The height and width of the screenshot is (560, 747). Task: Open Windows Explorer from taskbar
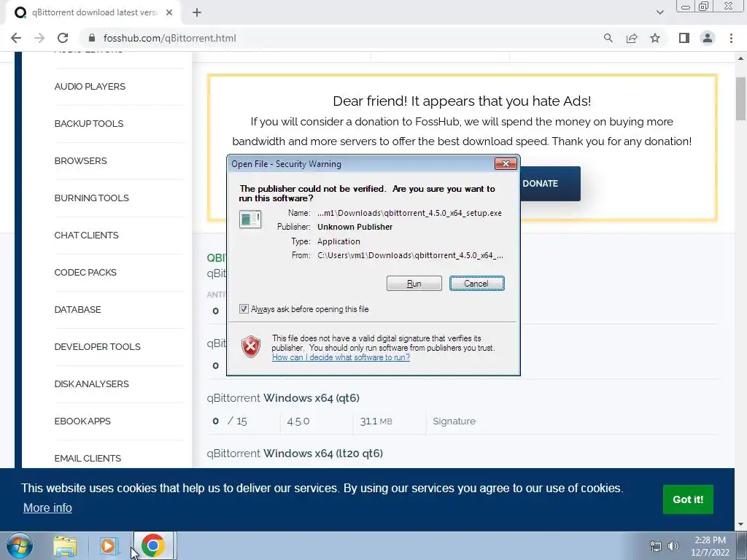pyautogui.click(x=65, y=545)
